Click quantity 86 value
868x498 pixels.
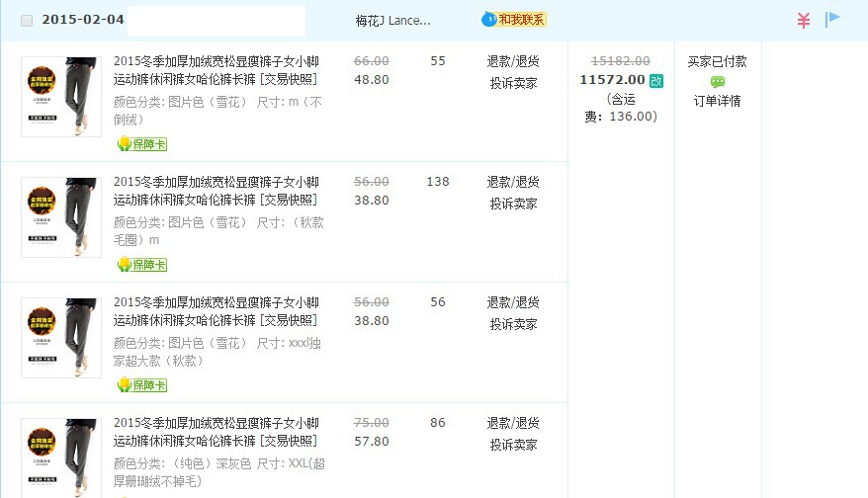point(438,423)
